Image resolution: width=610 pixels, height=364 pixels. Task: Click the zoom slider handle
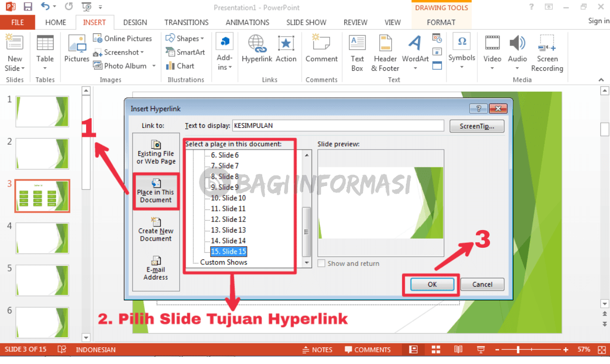[517, 349]
